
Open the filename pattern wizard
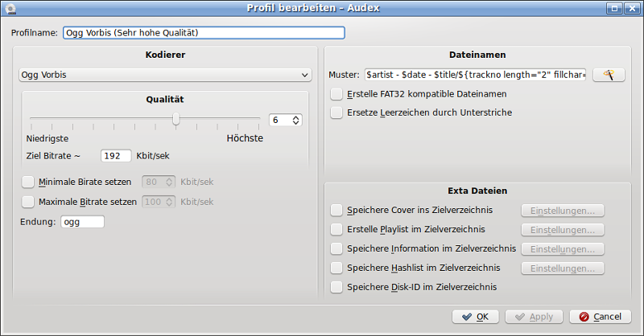coord(609,75)
